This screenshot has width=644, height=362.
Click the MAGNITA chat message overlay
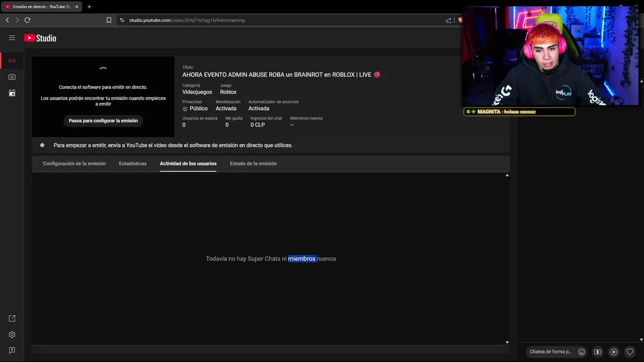pyautogui.click(x=519, y=112)
